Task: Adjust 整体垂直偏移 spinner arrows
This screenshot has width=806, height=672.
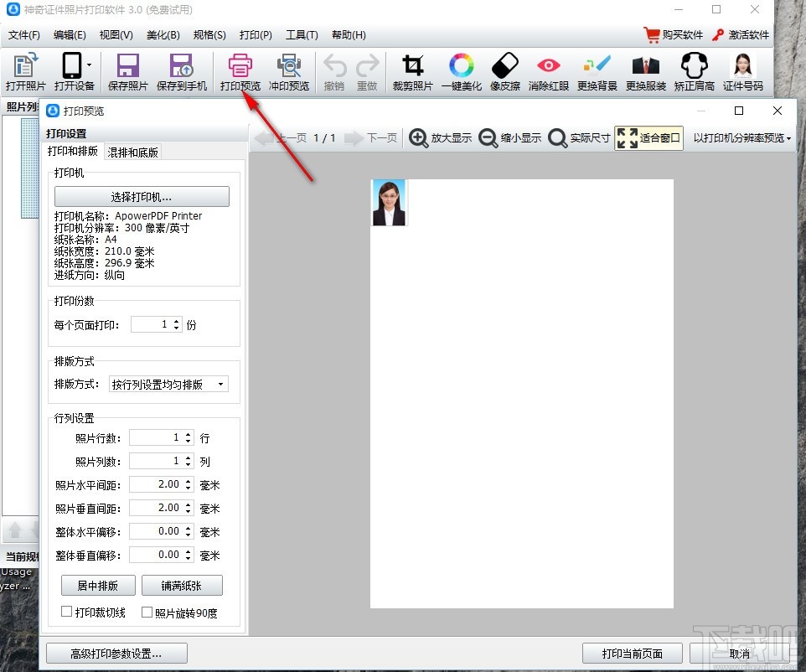Action: tap(189, 555)
